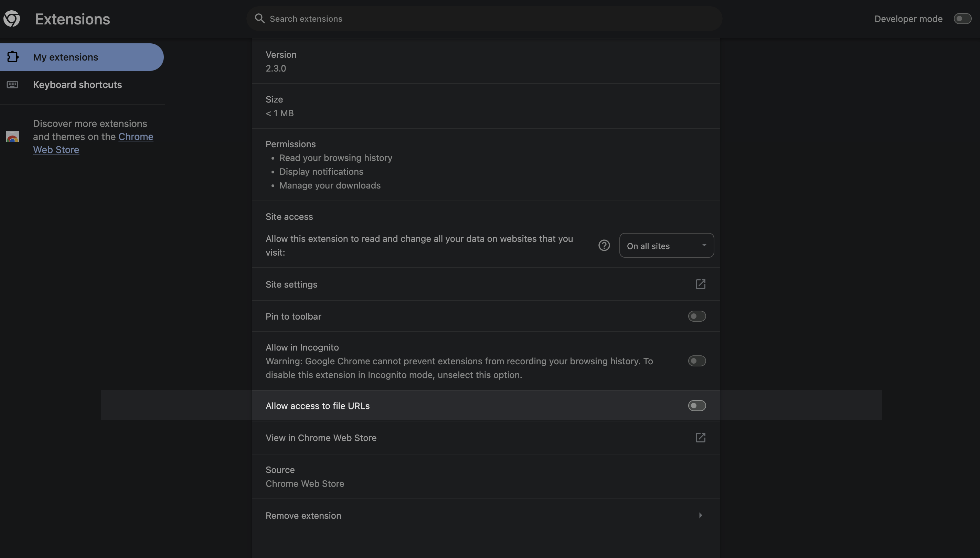This screenshot has height=558, width=980.
Task: Enable Allow in Incognito switch
Action: pyautogui.click(x=697, y=361)
